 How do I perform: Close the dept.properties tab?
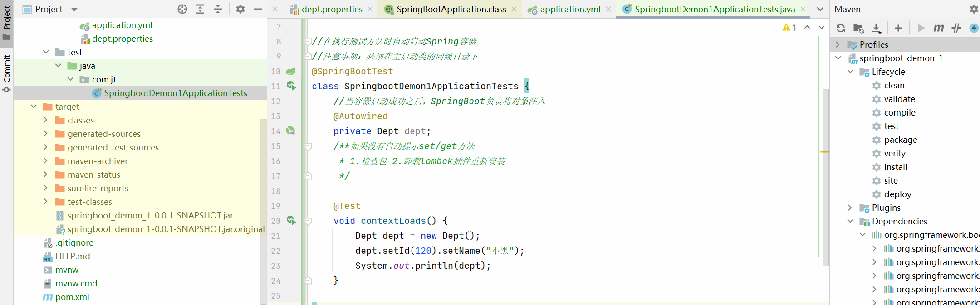coord(370,9)
